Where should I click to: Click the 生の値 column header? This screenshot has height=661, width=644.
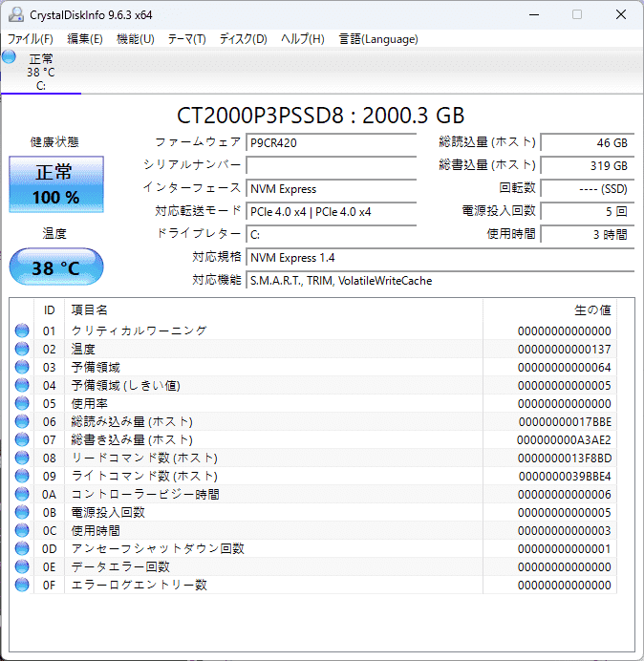pos(550,310)
